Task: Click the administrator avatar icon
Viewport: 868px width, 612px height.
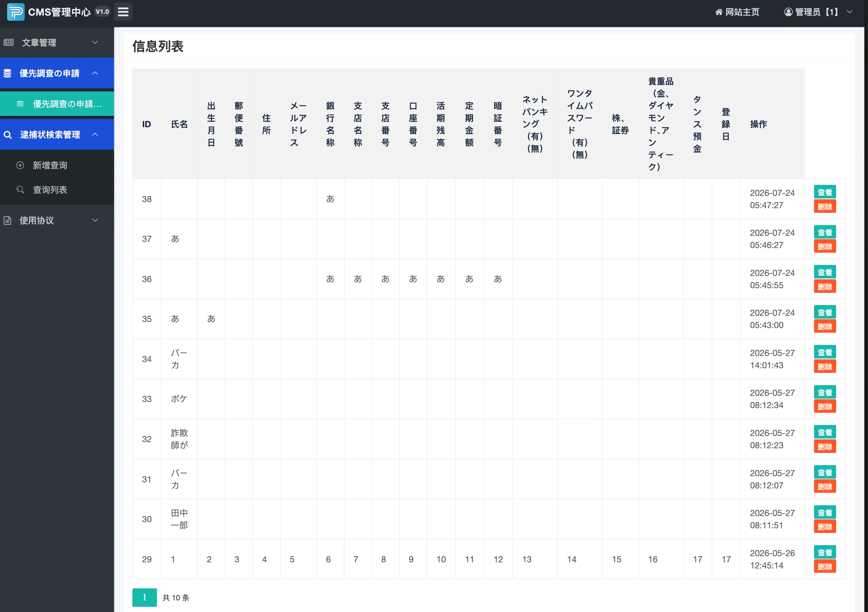Action: point(788,12)
